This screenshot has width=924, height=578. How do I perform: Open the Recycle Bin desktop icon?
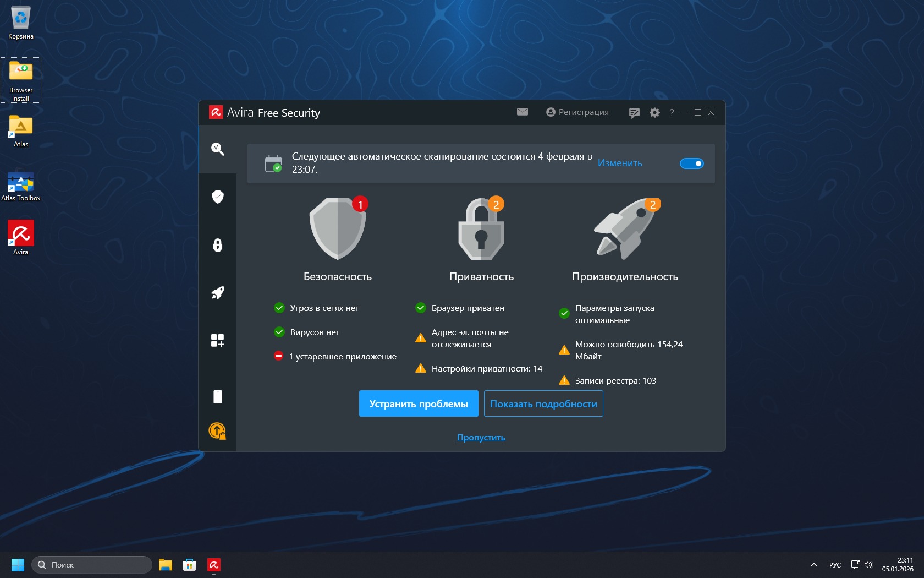click(x=21, y=23)
